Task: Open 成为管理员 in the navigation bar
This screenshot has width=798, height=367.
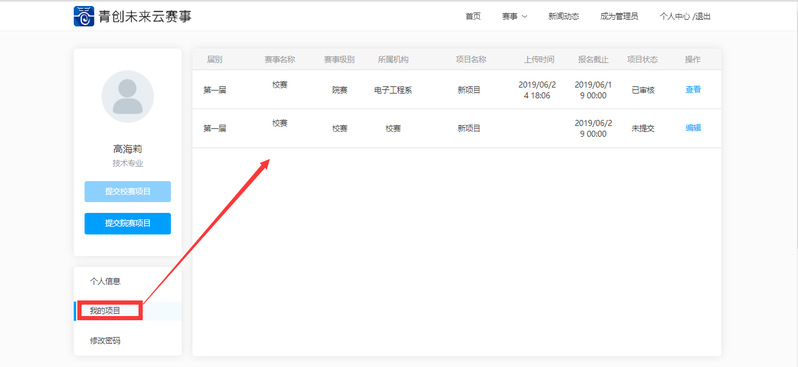Action: click(x=619, y=16)
